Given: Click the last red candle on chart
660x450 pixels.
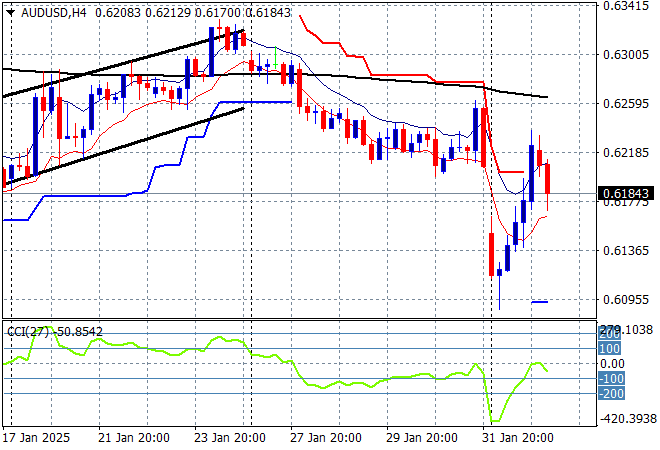Looking at the screenshot, I should [x=548, y=180].
